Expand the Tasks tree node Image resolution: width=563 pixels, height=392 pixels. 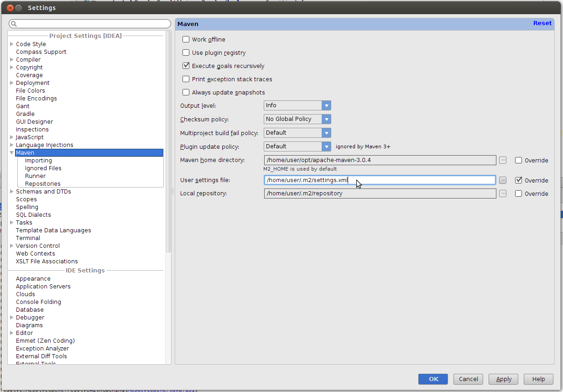[12, 223]
